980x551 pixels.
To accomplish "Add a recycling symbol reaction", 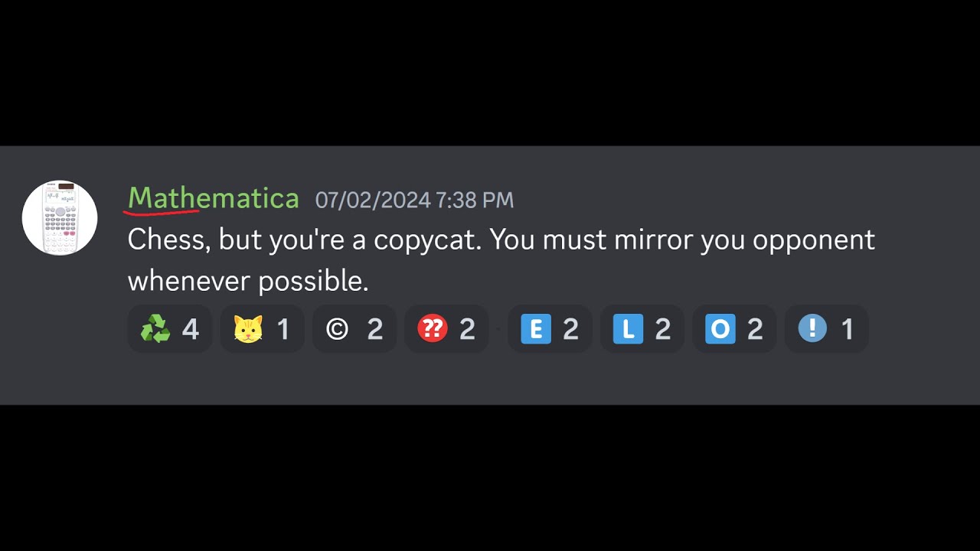I will pyautogui.click(x=169, y=329).
